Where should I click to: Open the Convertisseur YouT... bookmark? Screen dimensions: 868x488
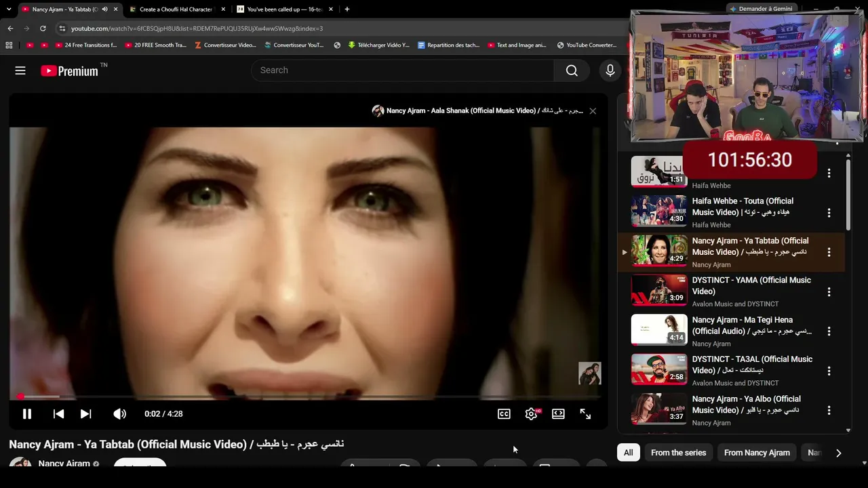click(x=294, y=45)
